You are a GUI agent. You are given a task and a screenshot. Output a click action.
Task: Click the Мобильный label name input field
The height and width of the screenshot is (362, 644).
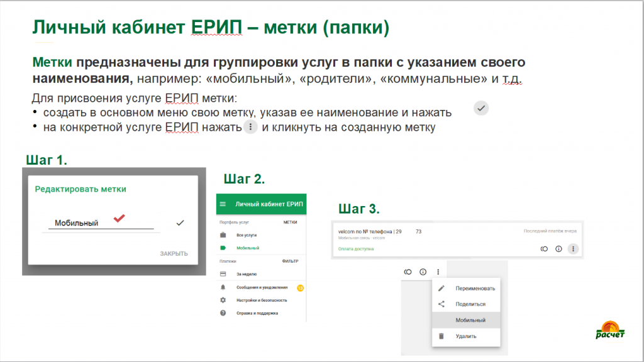coord(101,223)
